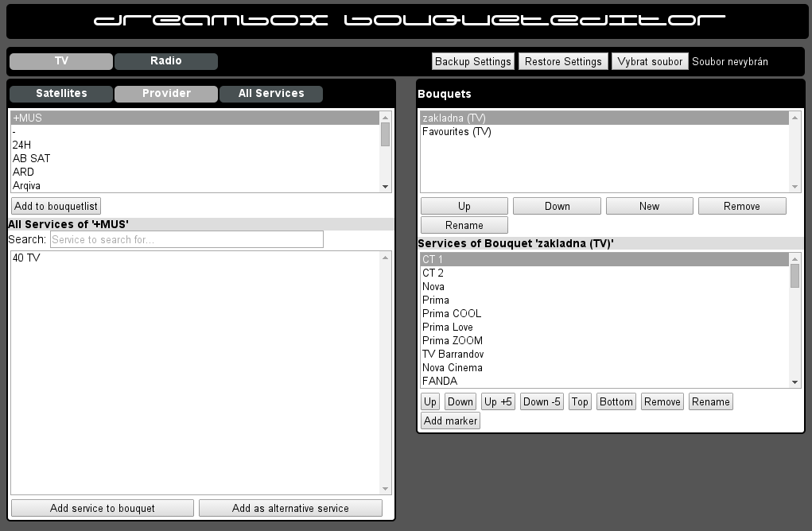Image resolution: width=812 pixels, height=531 pixels.
Task: Click Add as alternative service
Action: point(290,508)
